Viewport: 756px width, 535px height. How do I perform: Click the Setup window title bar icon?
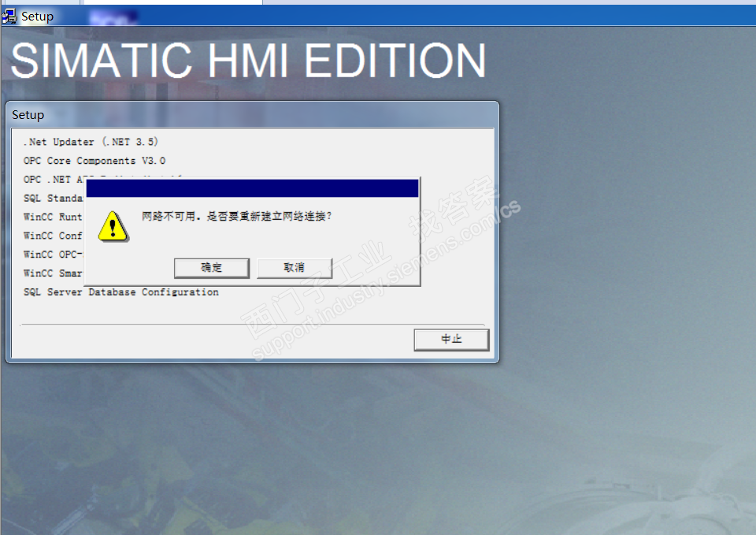pos(9,17)
